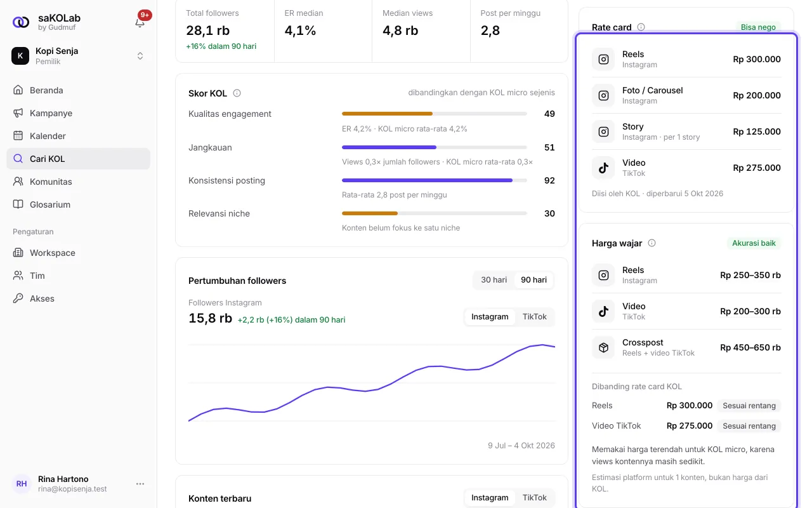Screen dimensions: 812x508
Task: Click the Akurasi baik badge
Action: [x=754, y=243]
